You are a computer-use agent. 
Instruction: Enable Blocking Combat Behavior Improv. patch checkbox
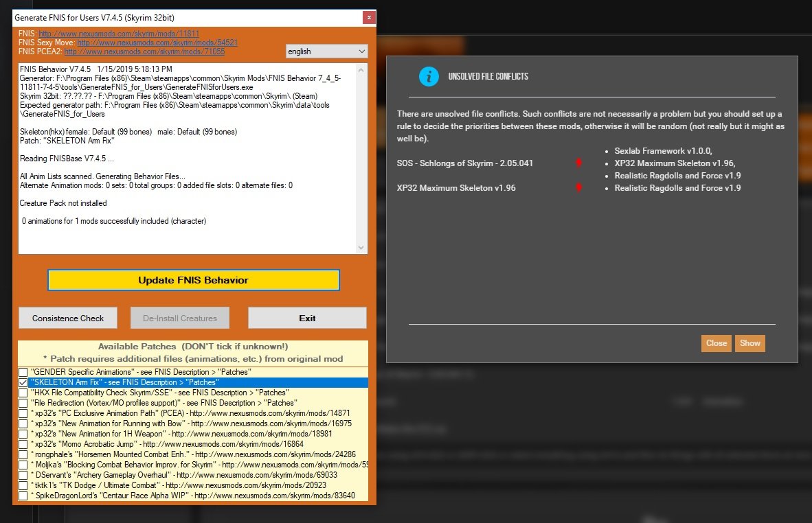pos(23,465)
